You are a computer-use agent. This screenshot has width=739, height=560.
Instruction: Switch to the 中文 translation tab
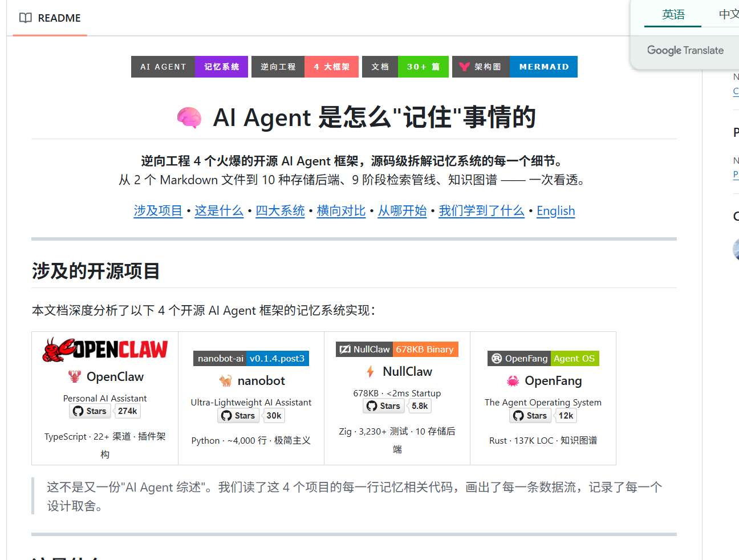point(729,14)
